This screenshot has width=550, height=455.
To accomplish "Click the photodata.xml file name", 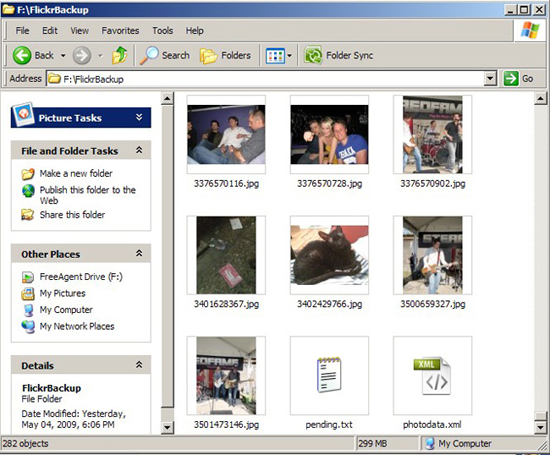I will [432, 425].
